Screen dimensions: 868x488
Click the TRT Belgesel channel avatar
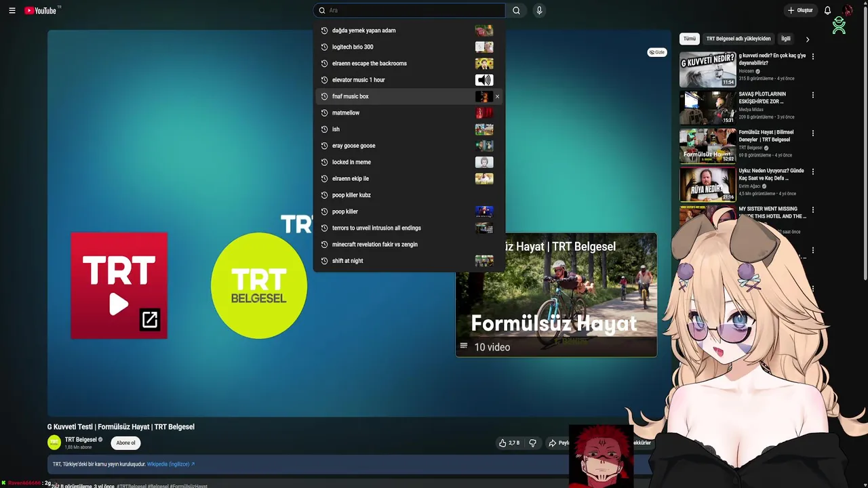(54, 443)
